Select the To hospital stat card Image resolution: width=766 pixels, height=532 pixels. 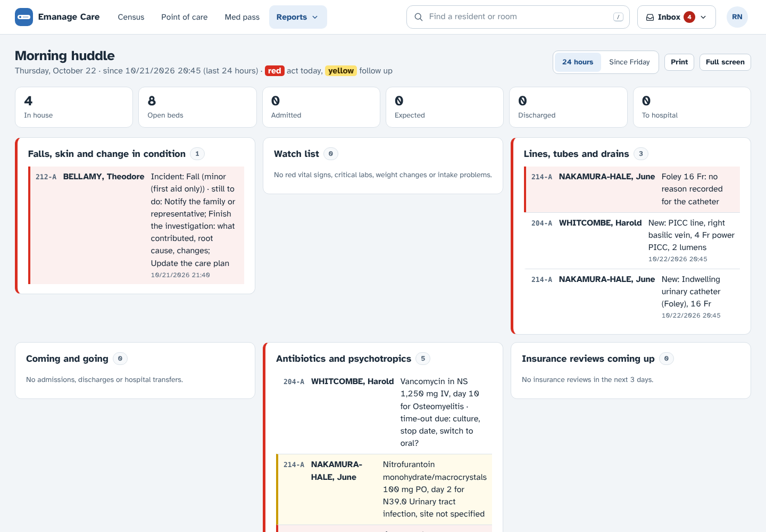(x=692, y=107)
